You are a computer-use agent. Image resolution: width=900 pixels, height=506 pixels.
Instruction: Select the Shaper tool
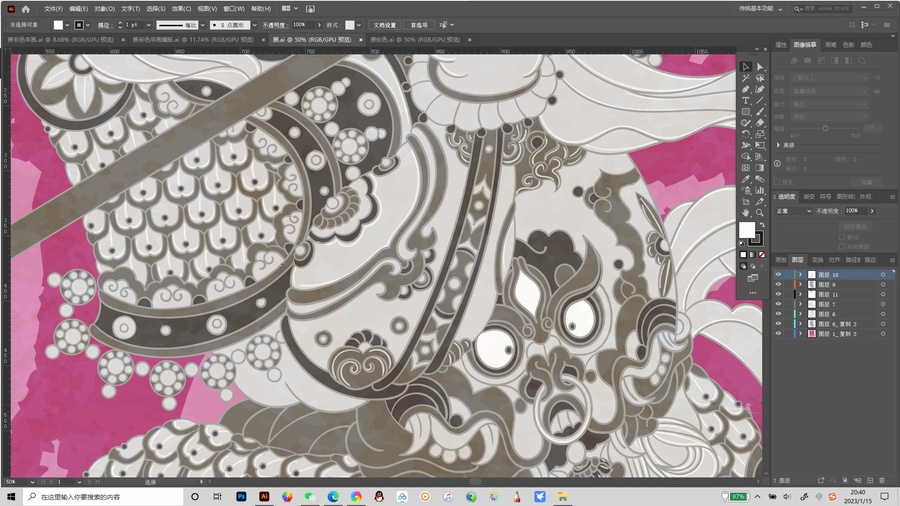[746, 123]
